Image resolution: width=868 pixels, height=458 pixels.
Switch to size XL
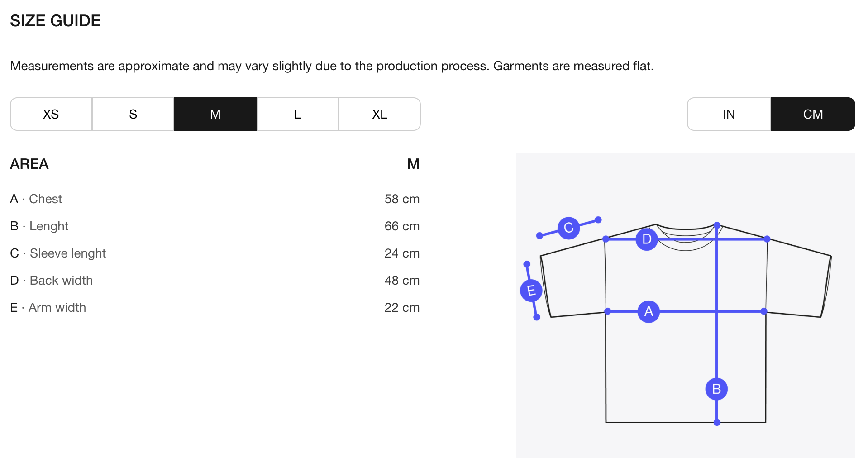[x=379, y=114]
